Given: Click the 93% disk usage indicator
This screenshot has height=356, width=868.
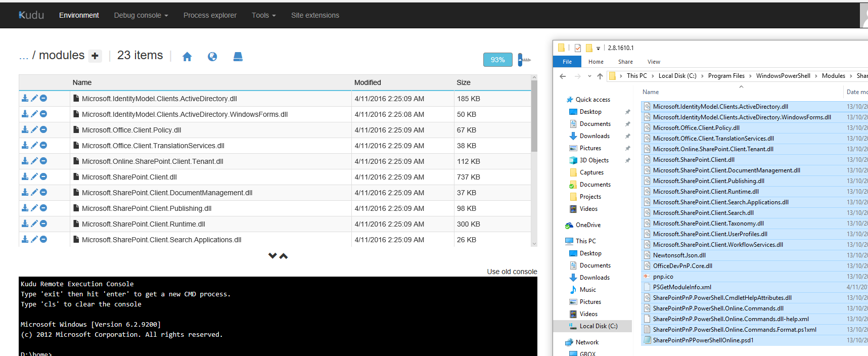Looking at the screenshot, I should [497, 60].
